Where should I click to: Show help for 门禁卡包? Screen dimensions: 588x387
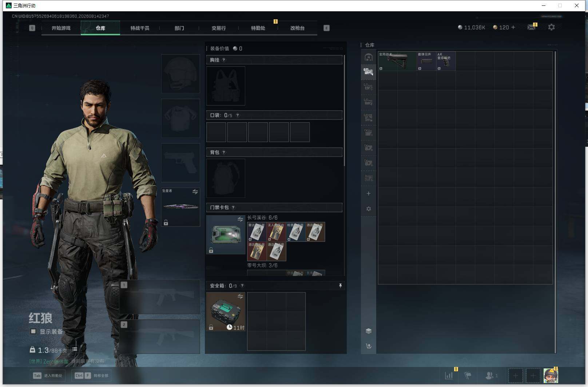pyautogui.click(x=233, y=208)
